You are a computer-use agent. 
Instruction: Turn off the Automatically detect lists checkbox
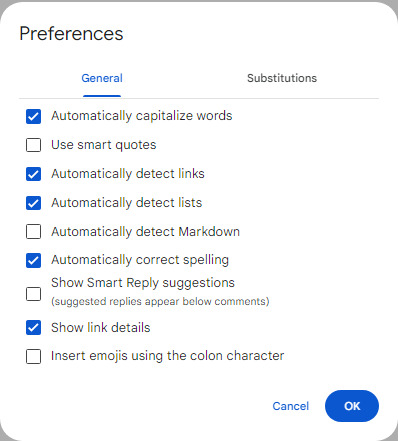[x=33, y=203]
